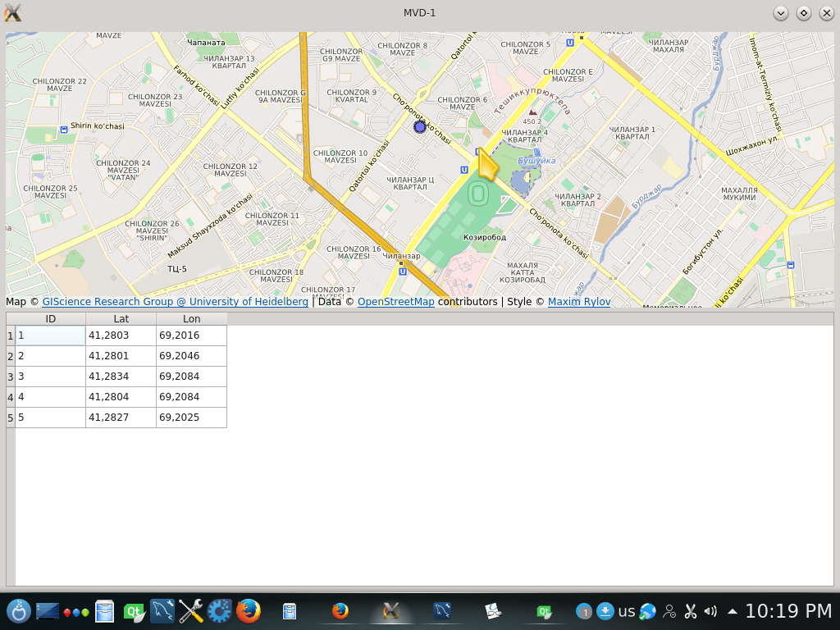The width and height of the screenshot is (840, 630).
Task: Click the blue location marker on the map
Action: pyautogui.click(x=420, y=126)
